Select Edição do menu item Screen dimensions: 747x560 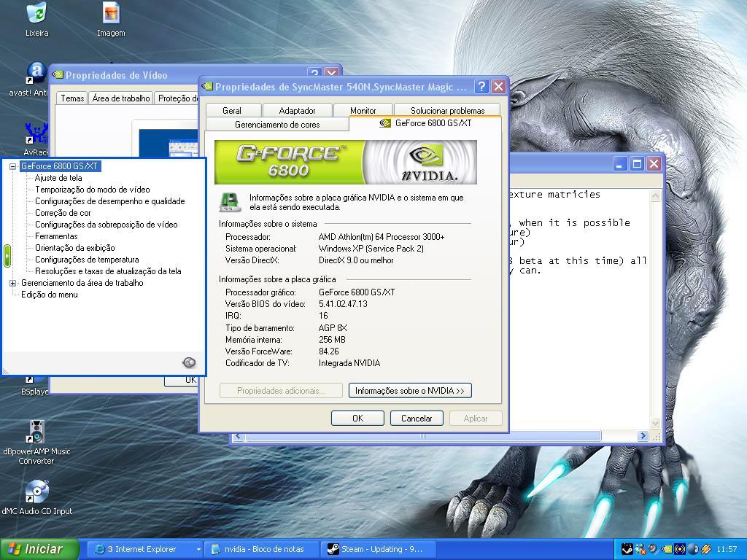[x=50, y=295]
